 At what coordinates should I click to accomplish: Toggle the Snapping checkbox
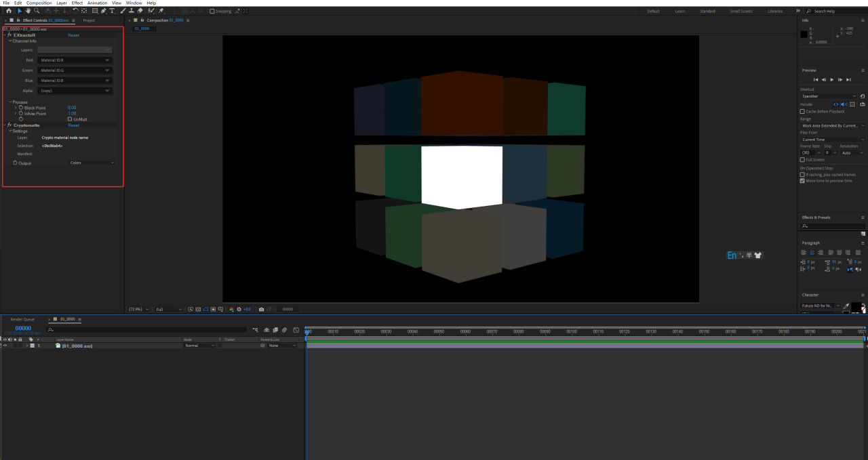(x=212, y=11)
